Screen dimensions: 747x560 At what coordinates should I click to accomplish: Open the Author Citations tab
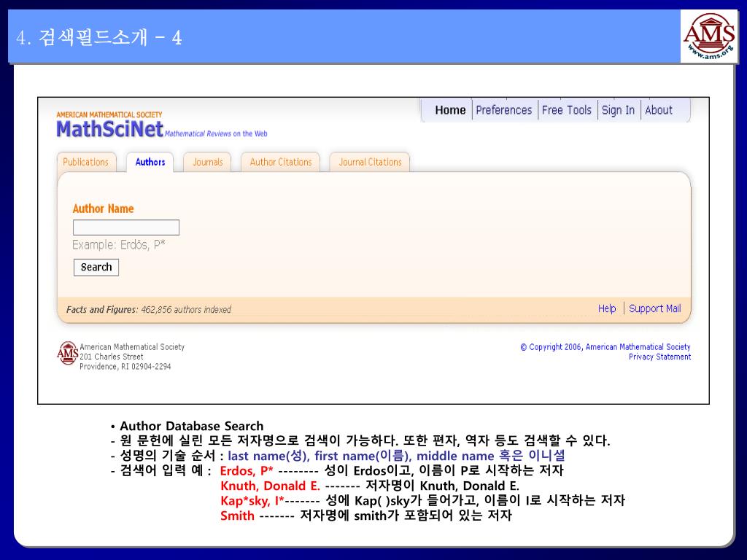point(281,162)
